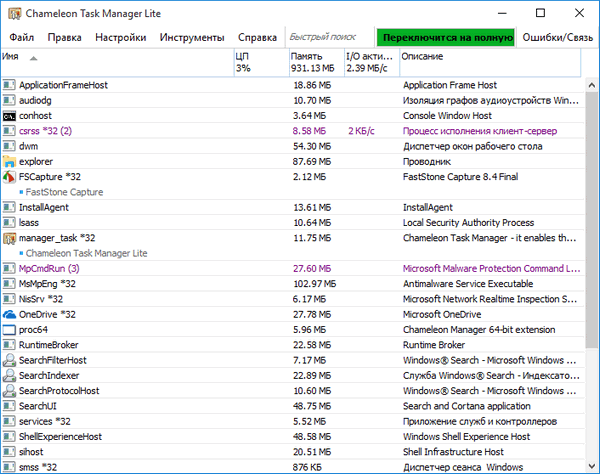Click the lsass process icon

click(x=9, y=223)
